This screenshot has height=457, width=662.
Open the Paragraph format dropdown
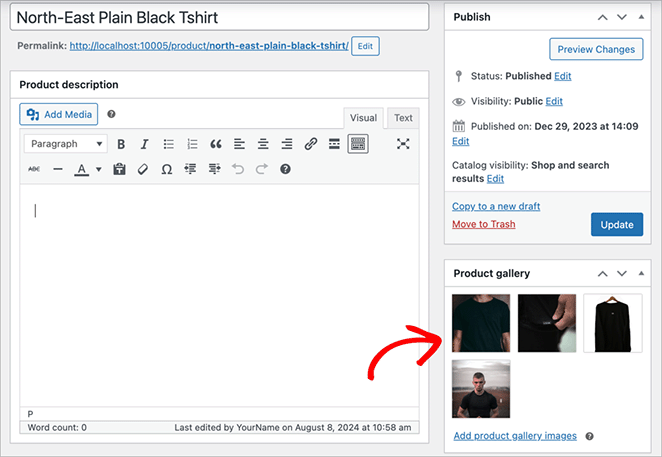tap(67, 144)
